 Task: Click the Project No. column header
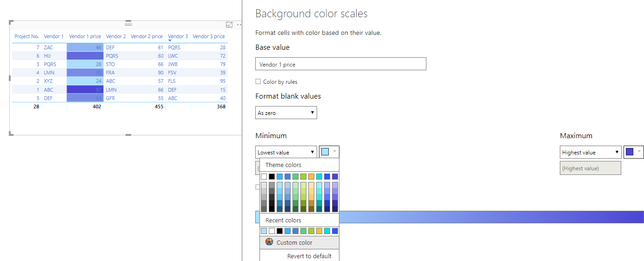27,36
